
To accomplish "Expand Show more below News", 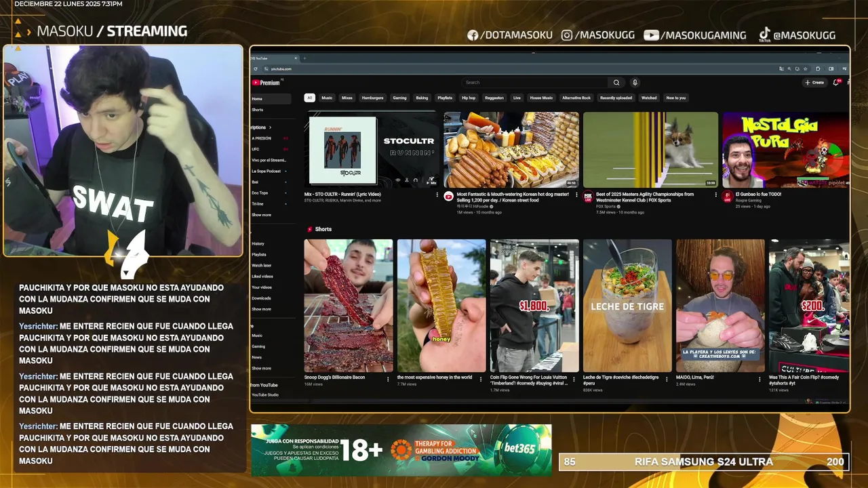I will [x=261, y=368].
